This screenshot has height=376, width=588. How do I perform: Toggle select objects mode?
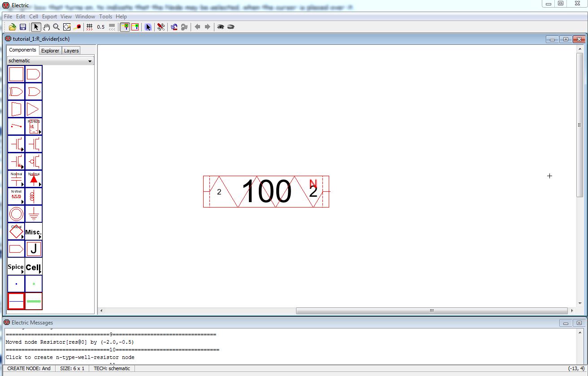click(x=125, y=27)
